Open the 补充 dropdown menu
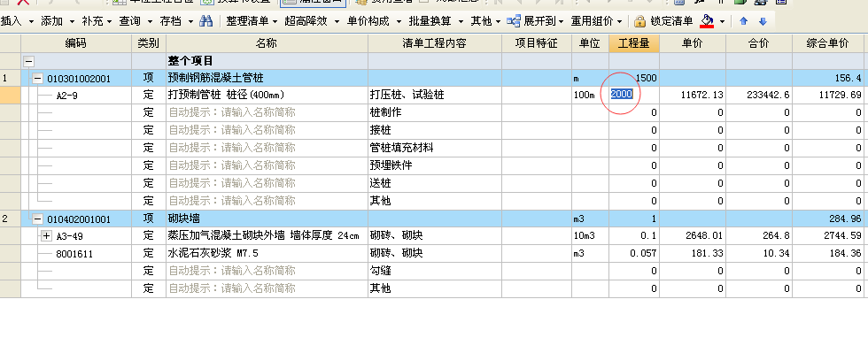 coord(97,21)
